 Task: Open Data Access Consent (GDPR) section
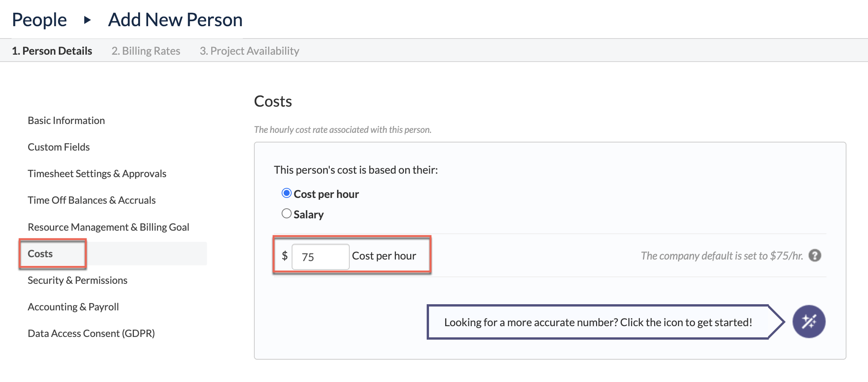click(x=91, y=333)
